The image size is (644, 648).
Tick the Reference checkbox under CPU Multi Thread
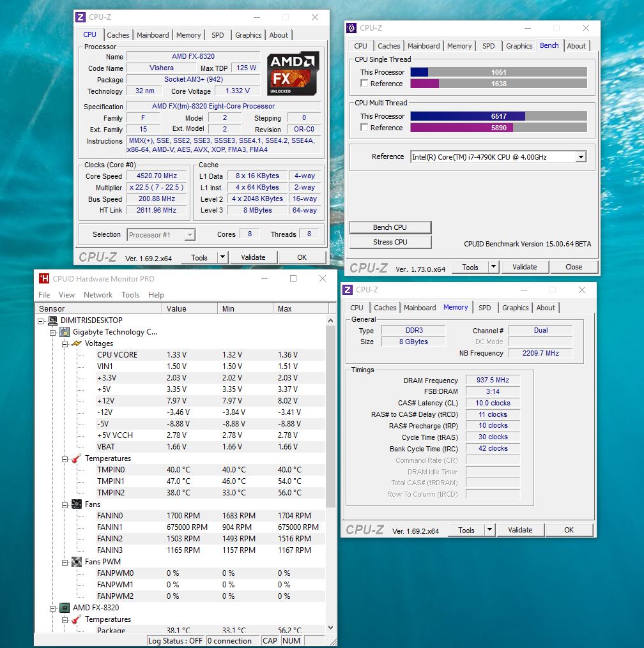[364, 127]
